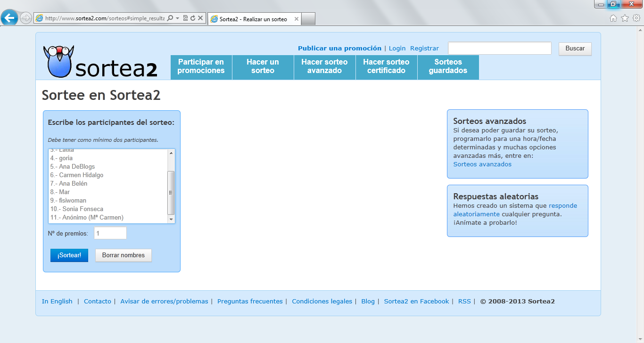The width and height of the screenshot is (644, 343).
Task: Open the responde aleatoriamente link
Action: pos(515,210)
